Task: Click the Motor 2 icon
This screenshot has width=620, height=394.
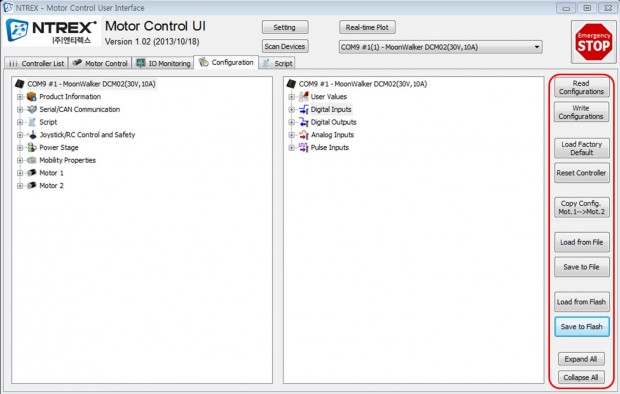Action: coord(32,186)
